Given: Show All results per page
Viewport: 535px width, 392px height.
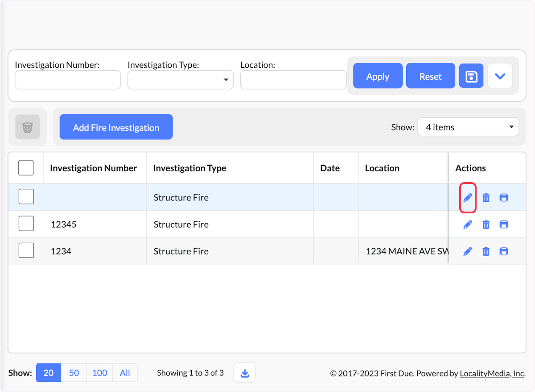Looking at the screenshot, I should coord(125,373).
